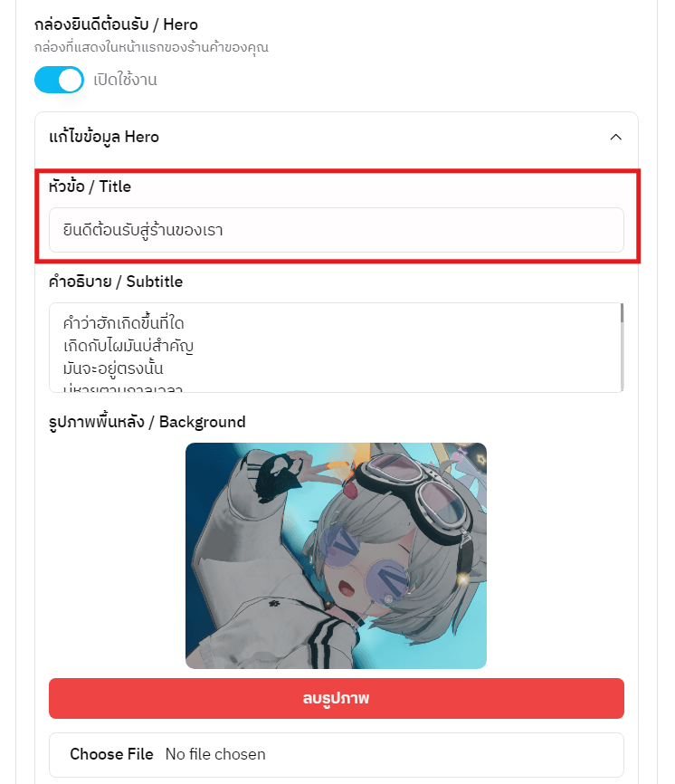Image resolution: width=675 pixels, height=784 pixels.
Task: Open the background image preview thumbnail
Action: coord(336,556)
